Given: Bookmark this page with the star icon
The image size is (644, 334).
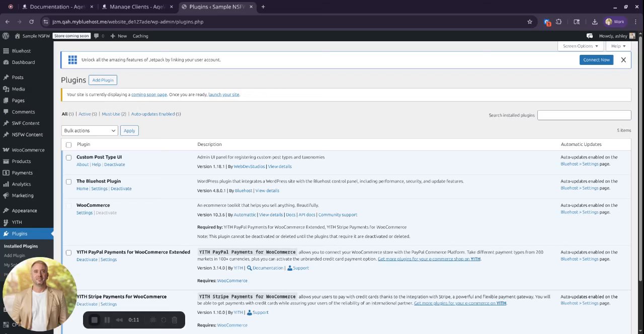Looking at the screenshot, I should click(x=530, y=22).
